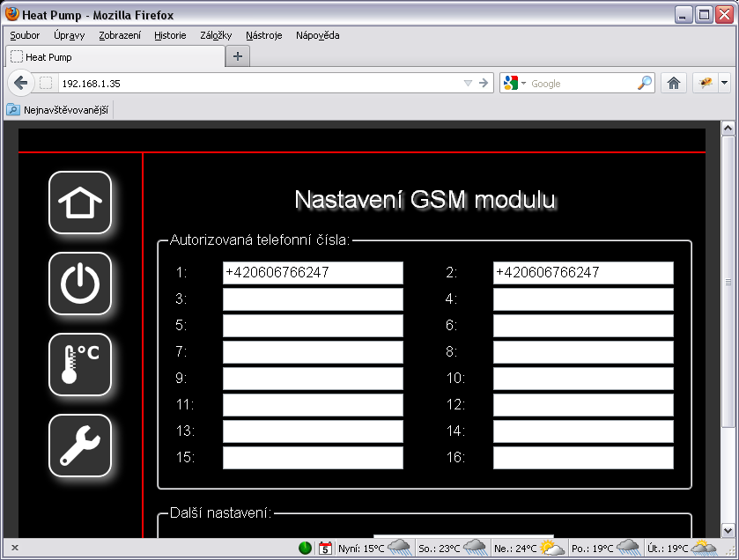
Task: Minimize the Firefox window
Action: point(683,15)
